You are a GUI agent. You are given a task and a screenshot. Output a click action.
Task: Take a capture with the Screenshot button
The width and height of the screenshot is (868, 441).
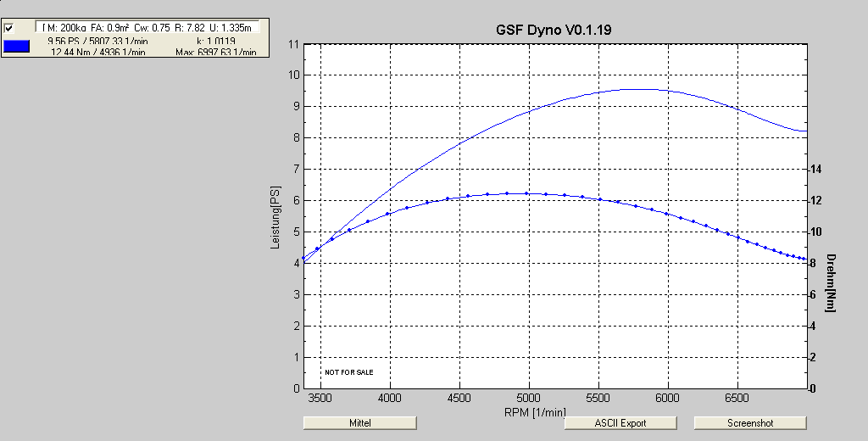749,422
